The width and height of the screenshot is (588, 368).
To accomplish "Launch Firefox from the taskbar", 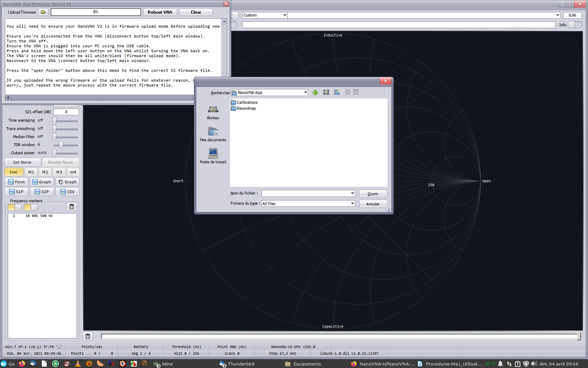I will point(22,364).
